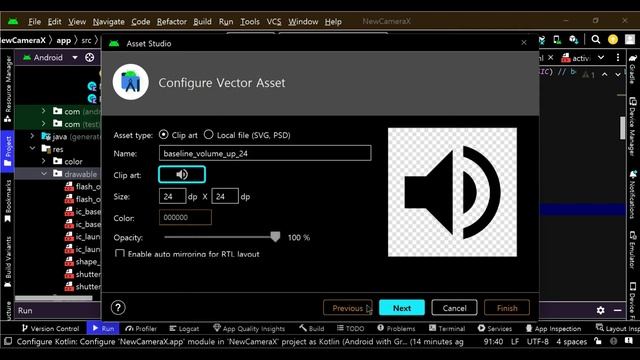Open the Navigate menu
Image resolution: width=640 pixels, height=360 pixels.
click(109, 22)
